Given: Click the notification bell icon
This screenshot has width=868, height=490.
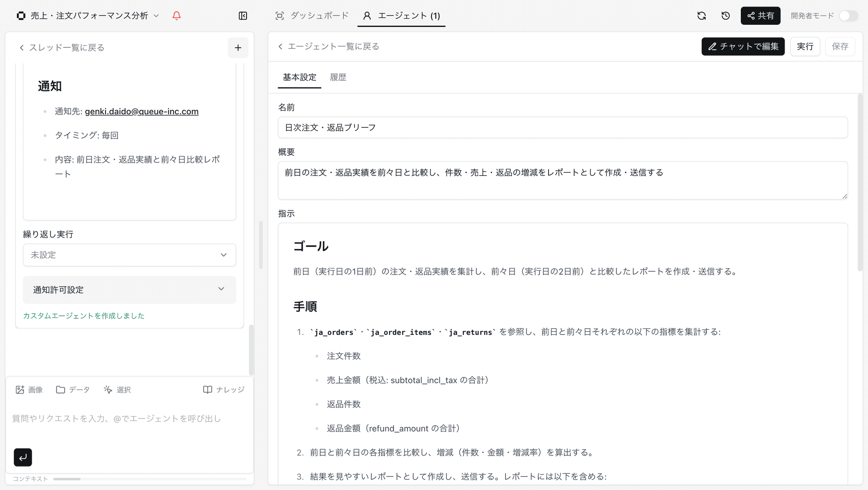Looking at the screenshot, I should click(176, 16).
